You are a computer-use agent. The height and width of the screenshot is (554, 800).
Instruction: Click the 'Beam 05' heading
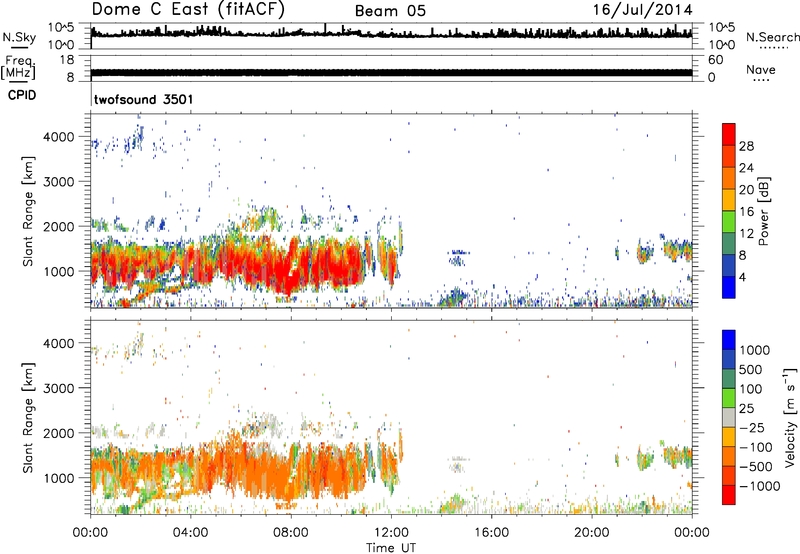click(x=390, y=11)
